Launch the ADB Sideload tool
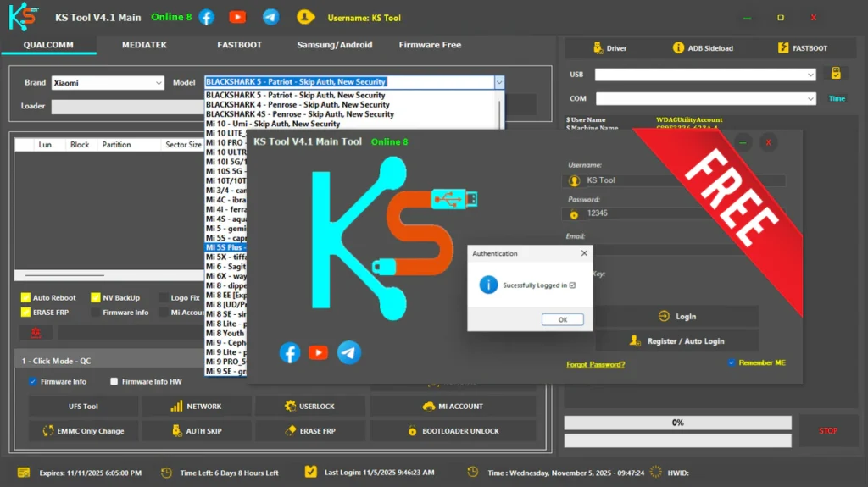Image resolution: width=868 pixels, height=487 pixels. tap(702, 48)
